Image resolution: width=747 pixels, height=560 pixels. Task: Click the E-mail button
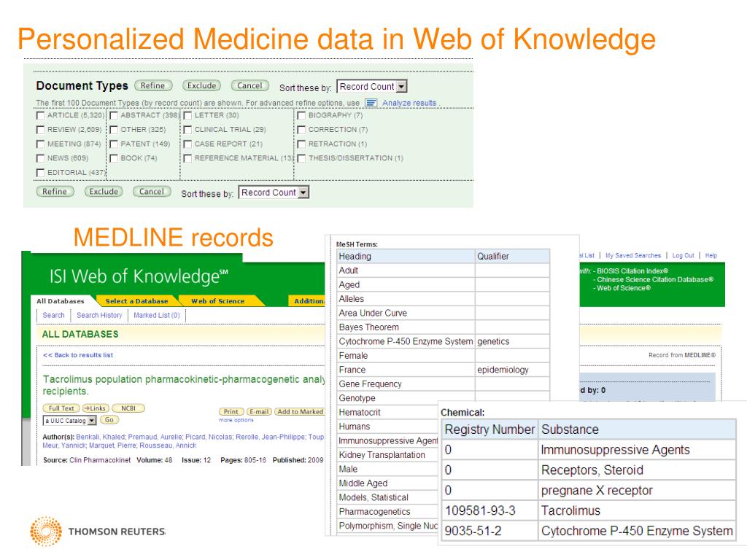259,412
